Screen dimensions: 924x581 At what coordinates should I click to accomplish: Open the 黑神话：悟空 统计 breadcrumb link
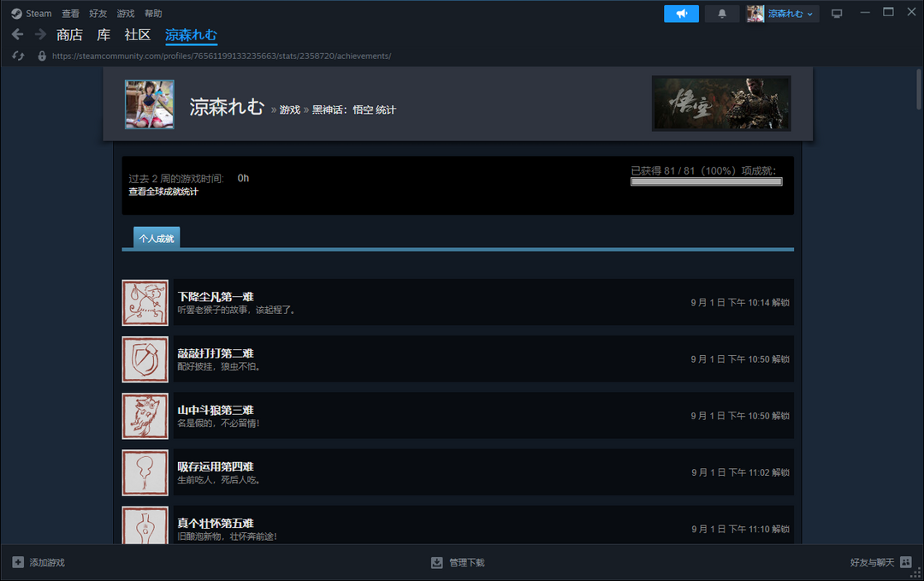[354, 110]
